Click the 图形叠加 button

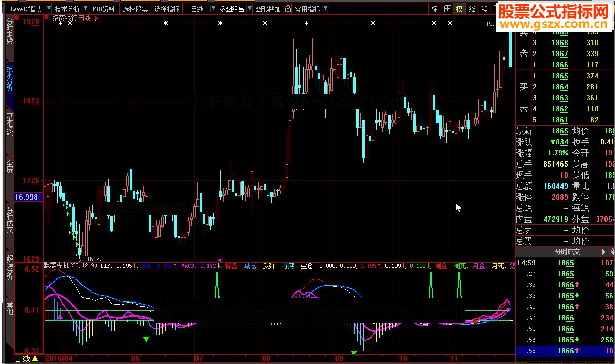[x=267, y=9]
